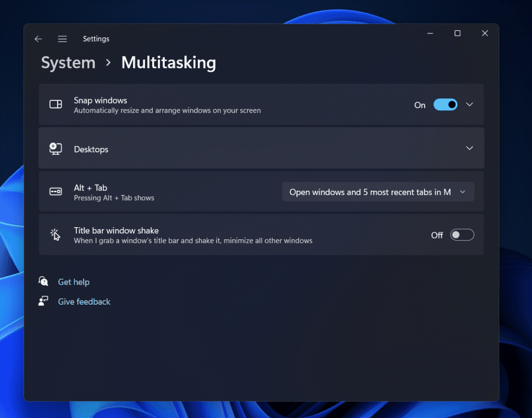Click the Multitasking page heading
The height and width of the screenshot is (418, 532).
point(168,62)
